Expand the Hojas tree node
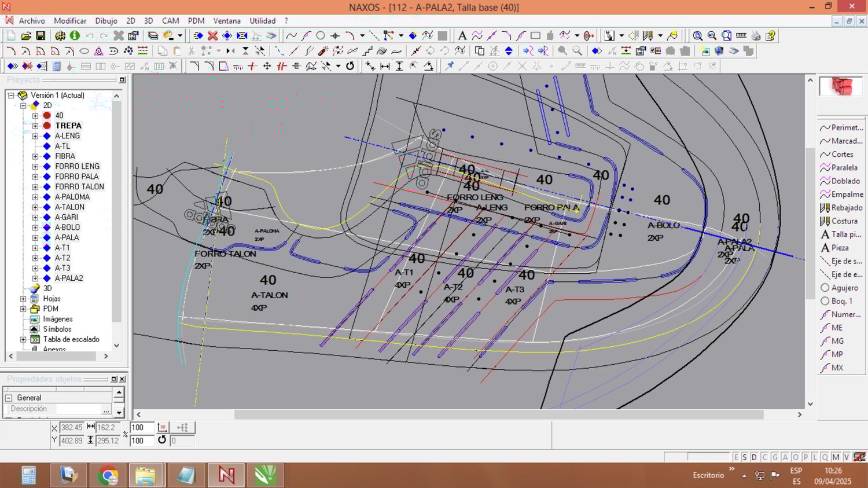 point(23,299)
